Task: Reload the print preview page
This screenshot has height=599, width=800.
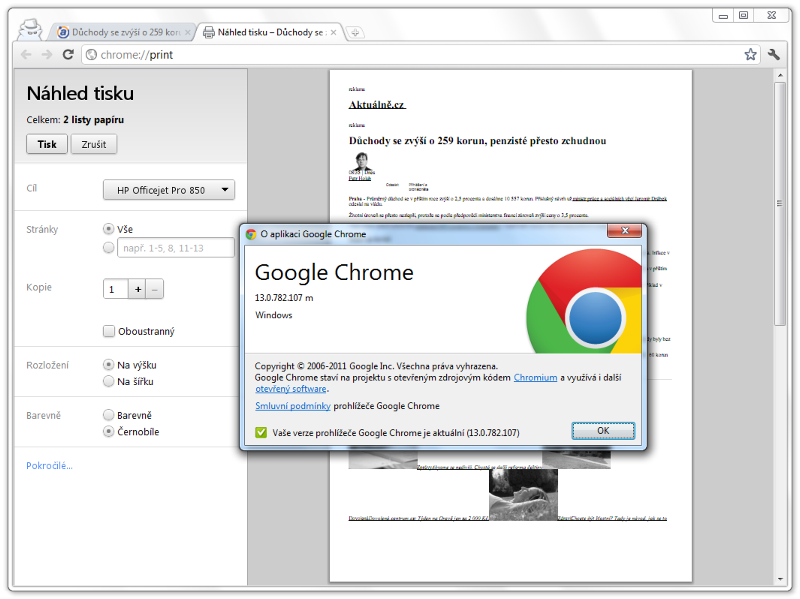Action: point(68,55)
